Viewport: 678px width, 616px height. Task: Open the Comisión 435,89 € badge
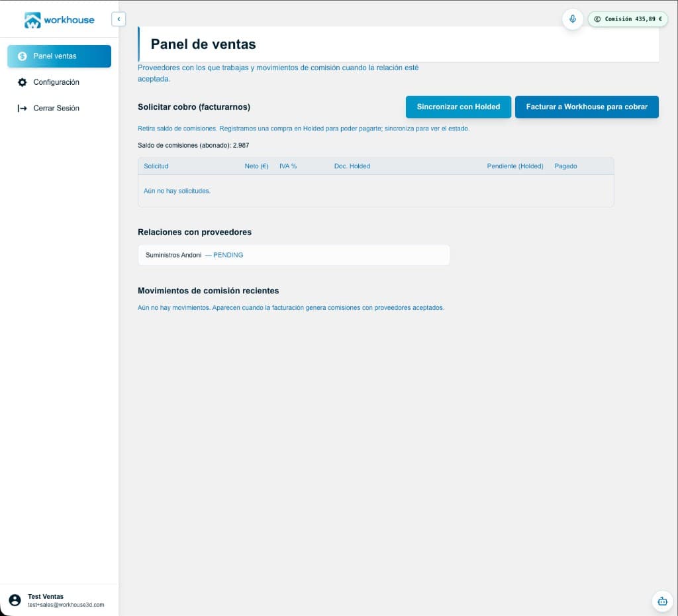click(628, 19)
